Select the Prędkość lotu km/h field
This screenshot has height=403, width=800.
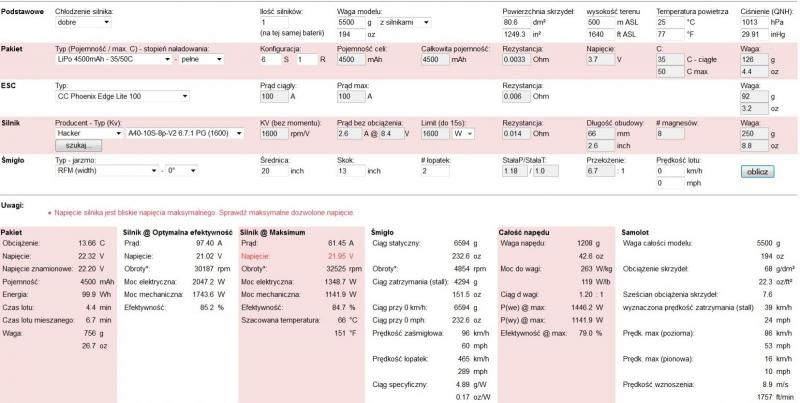pyautogui.click(x=671, y=171)
